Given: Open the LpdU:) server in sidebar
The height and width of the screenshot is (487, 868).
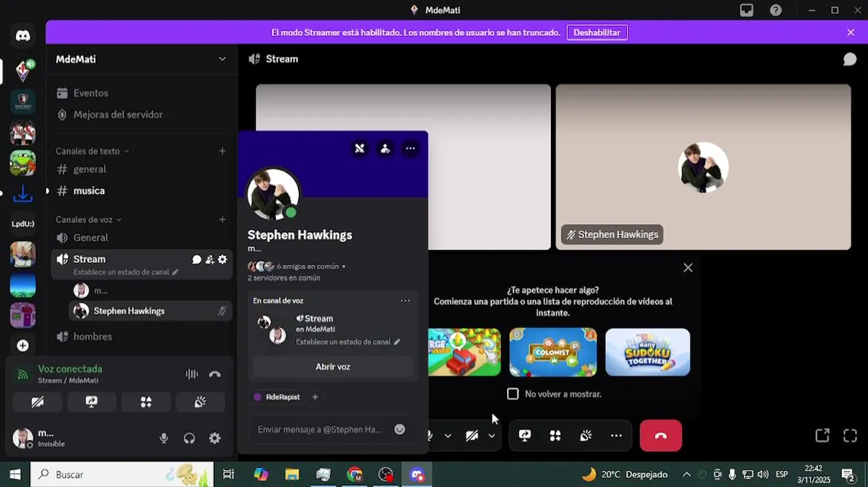Looking at the screenshot, I should pos(23,224).
